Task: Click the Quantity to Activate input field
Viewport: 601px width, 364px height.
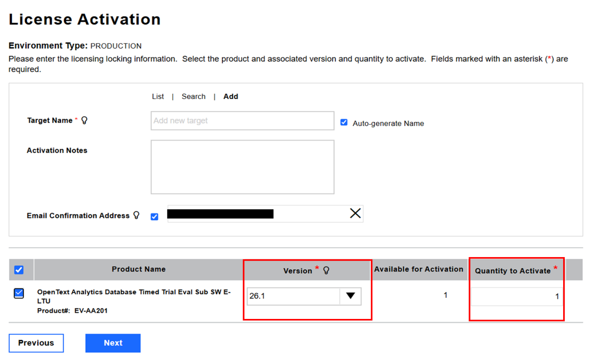Action: (x=516, y=296)
